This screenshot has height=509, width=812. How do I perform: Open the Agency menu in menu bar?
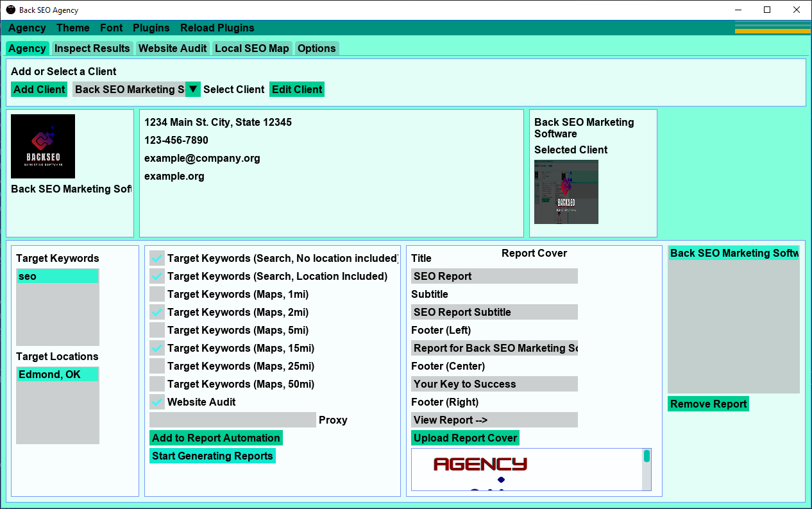[x=27, y=28]
